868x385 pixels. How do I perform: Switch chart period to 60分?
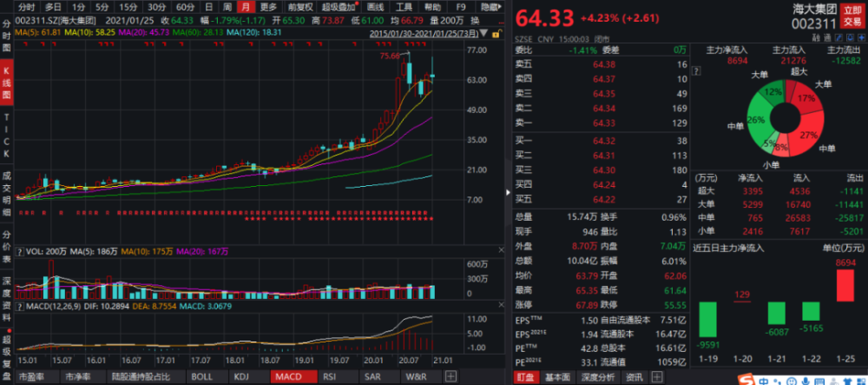pyautogui.click(x=183, y=7)
